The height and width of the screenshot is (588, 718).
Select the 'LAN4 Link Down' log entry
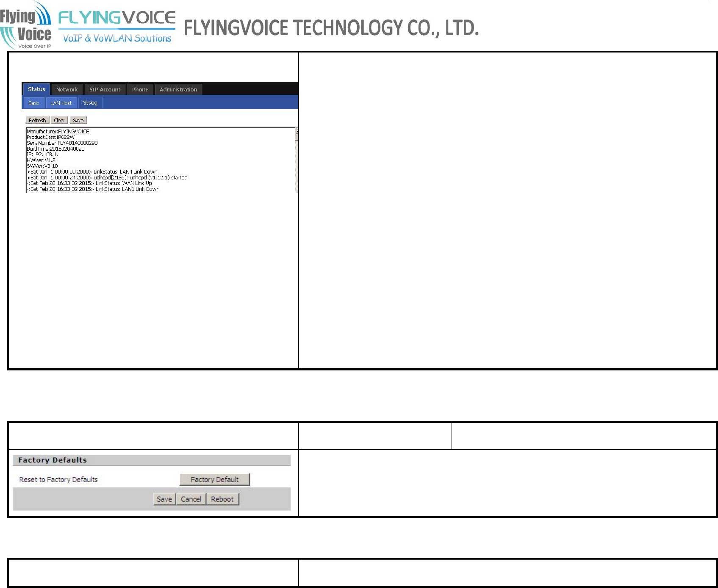click(92, 172)
